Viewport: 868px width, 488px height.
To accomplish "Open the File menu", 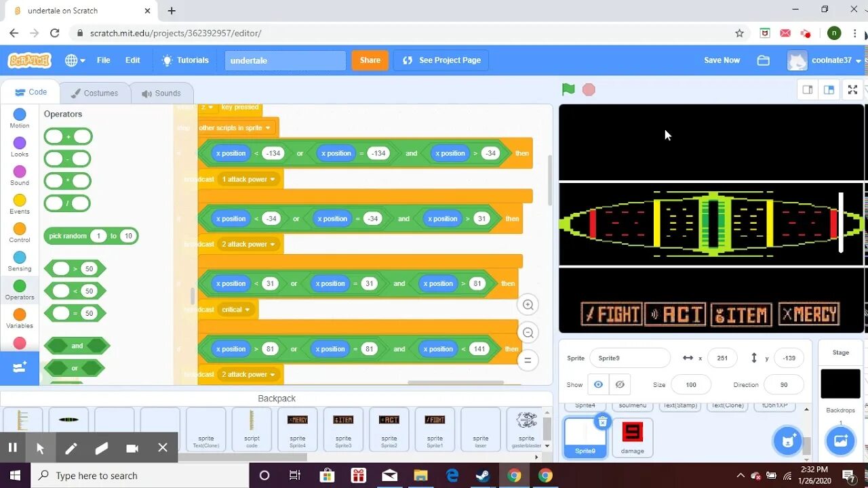I will click(x=103, y=60).
